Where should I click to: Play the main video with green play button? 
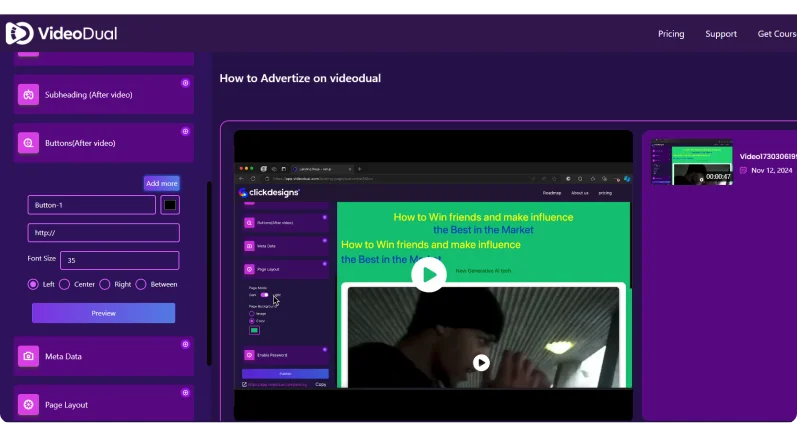428,274
